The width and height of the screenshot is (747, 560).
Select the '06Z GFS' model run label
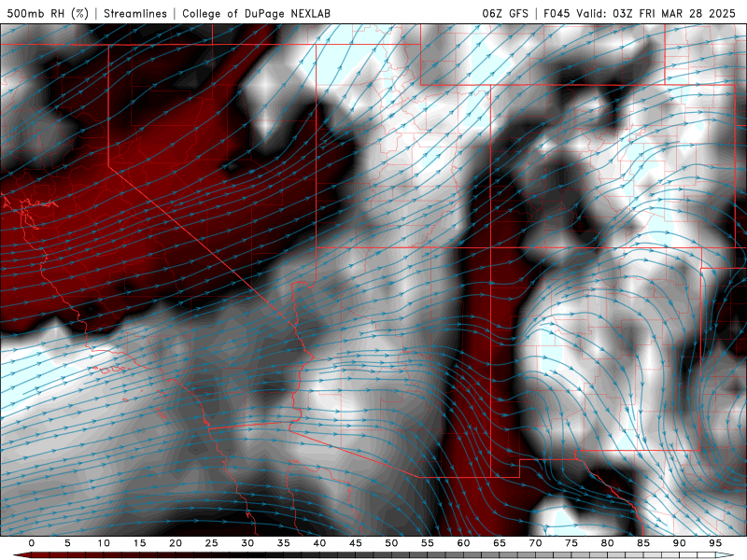(505, 14)
